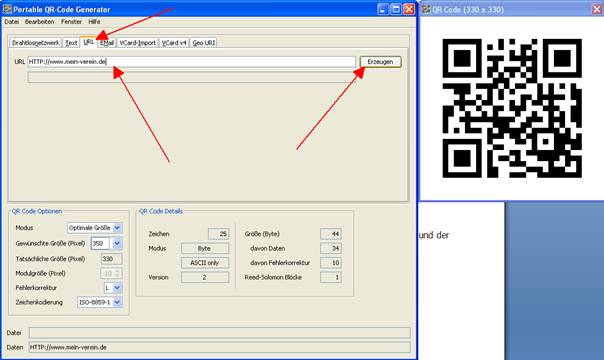Click the Datei path field at bottom
Screen dimensions: 604x360
220,333
